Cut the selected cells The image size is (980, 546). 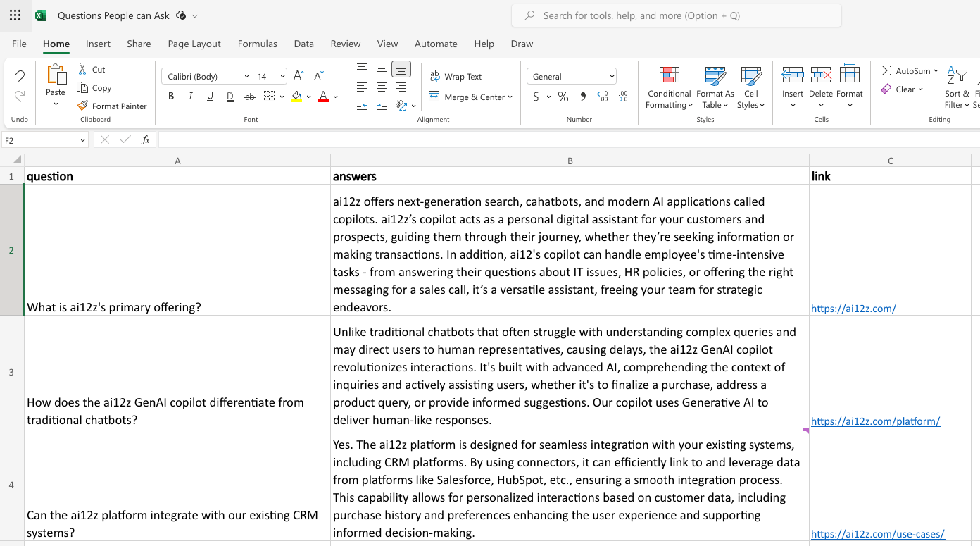point(92,69)
